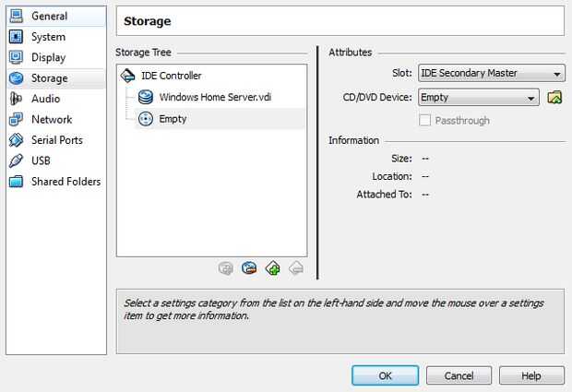Open the General settings category
Screen dimensions: 572x392
pos(49,16)
